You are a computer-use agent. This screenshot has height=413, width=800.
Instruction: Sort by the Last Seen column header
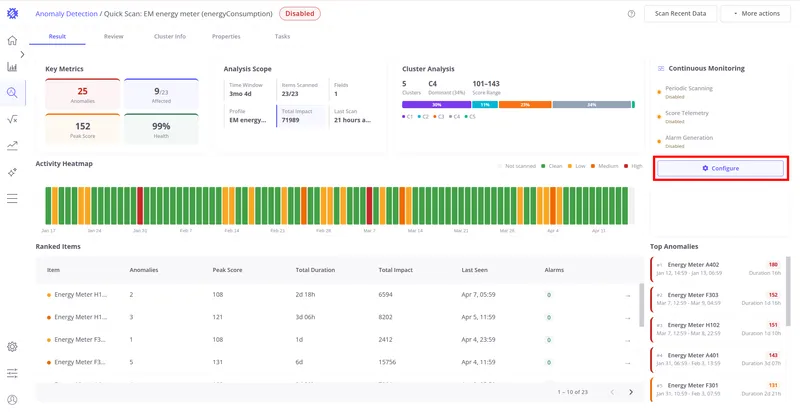coord(474,270)
